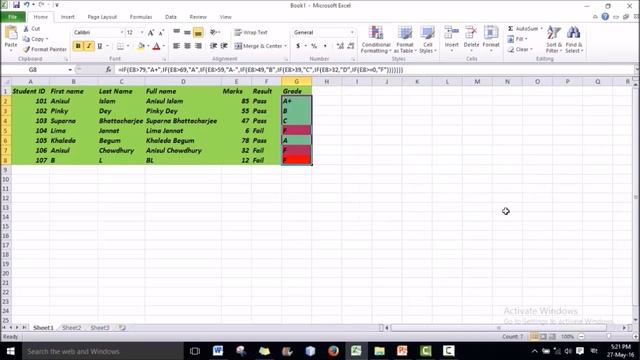Expand the Merge & Center dropdown arrow
The height and width of the screenshot is (360, 640).
285,46
